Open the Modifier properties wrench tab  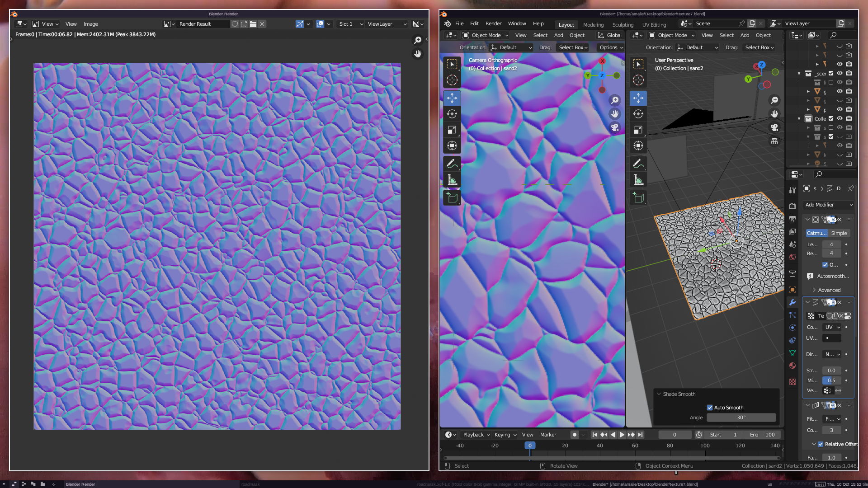[792, 302]
